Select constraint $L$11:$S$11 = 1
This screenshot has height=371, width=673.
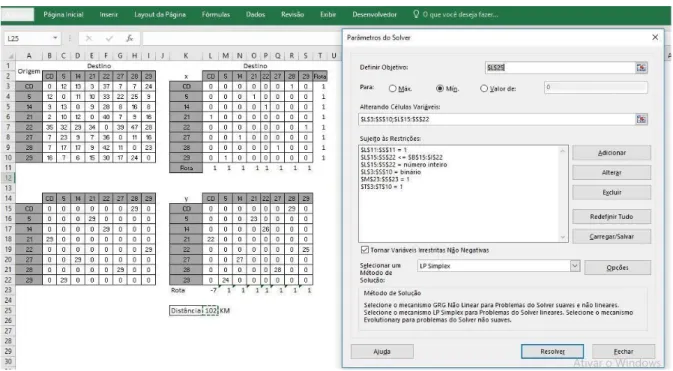tap(384, 150)
